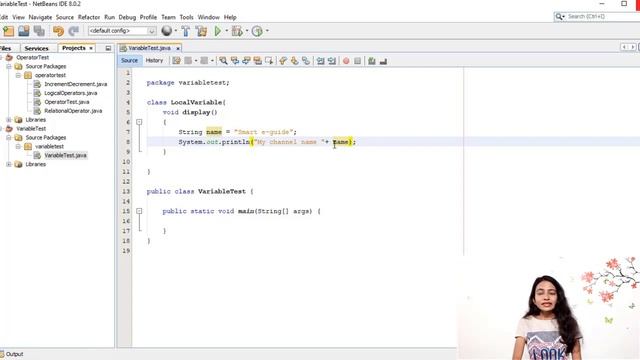This screenshot has height=360, width=640.
Task: Open the Debug Project dropdown arrow
Action: [x=247, y=31]
